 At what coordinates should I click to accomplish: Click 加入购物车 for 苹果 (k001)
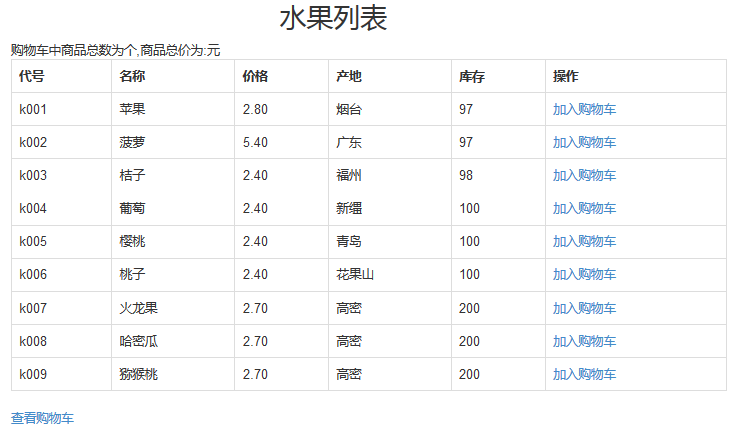click(584, 109)
